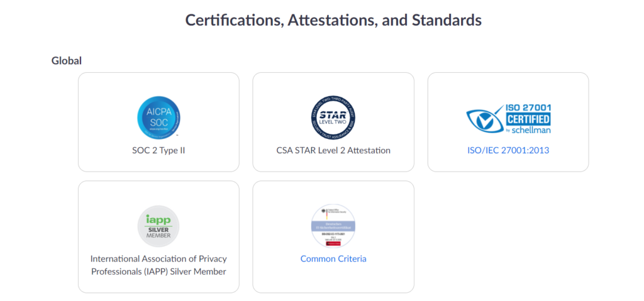Viewport: 644px width, 301px height.
Task: Click the schellman wordmark in ISO logo
Action: (x=531, y=131)
